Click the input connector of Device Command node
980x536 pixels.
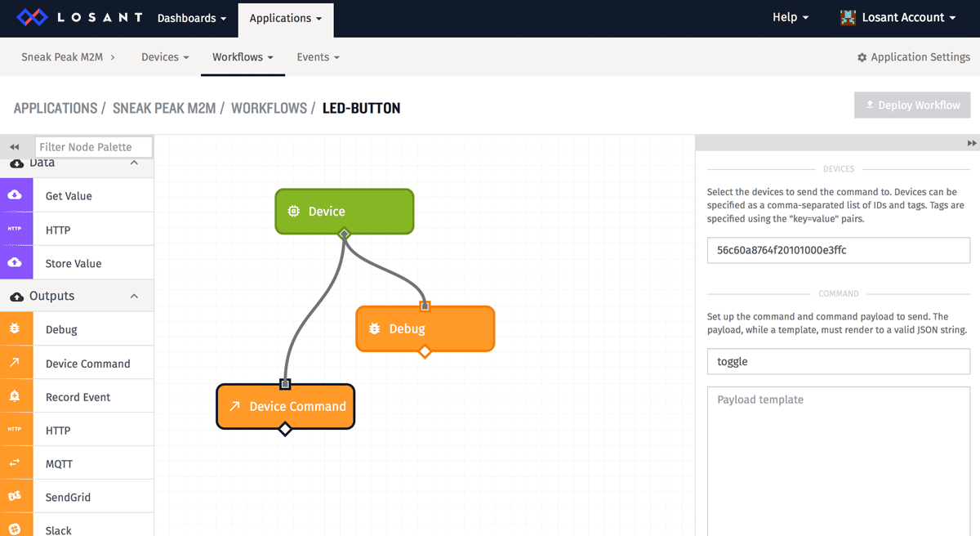[x=285, y=384]
